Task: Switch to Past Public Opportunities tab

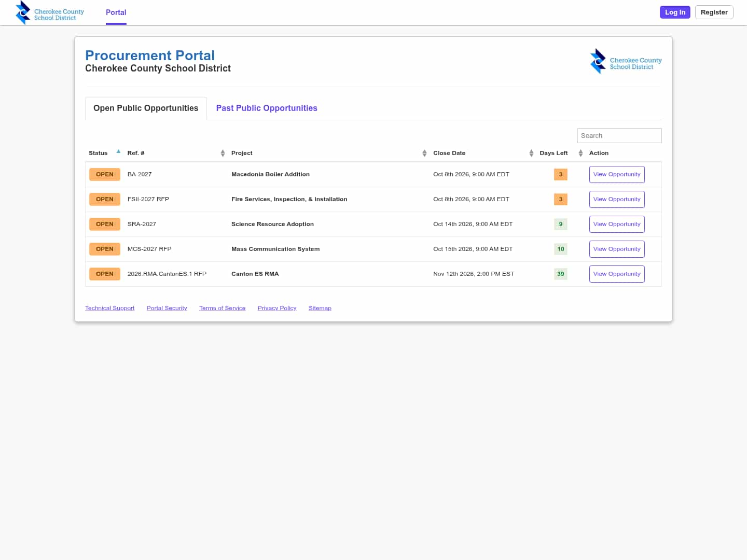Action: (x=267, y=108)
